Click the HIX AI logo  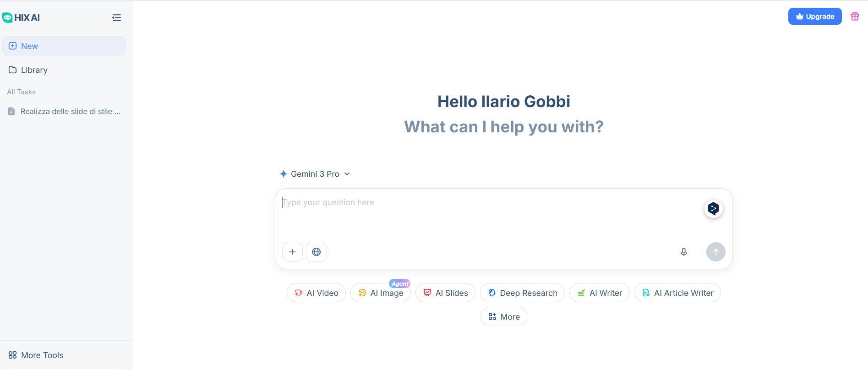22,18
